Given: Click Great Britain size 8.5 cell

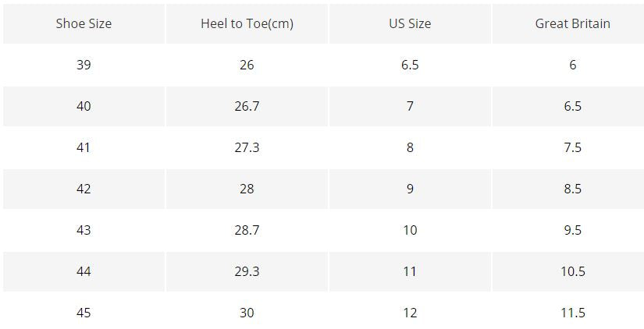Looking at the screenshot, I should (x=572, y=189).
